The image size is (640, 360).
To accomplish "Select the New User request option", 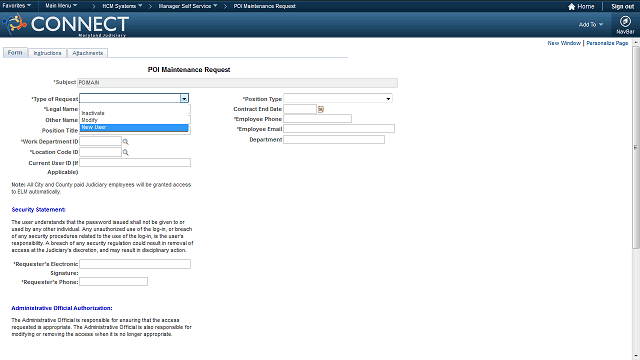I will tap(134, 127).
